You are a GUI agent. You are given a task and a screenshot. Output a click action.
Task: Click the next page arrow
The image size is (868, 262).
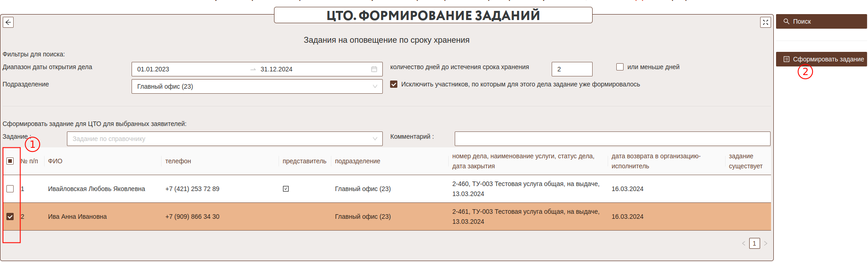tap(765, 243)
